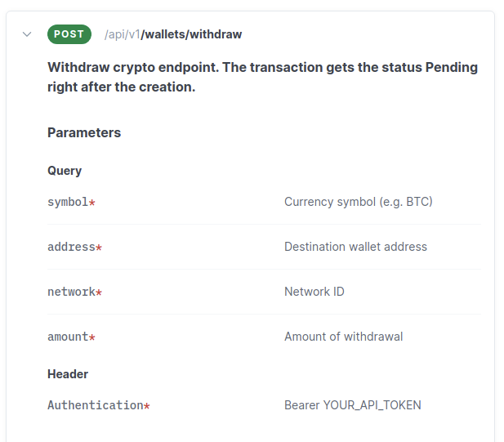Click the "Destination wallet address" description
Viewport: 504px width, 442px height.
[x=355, y=247]
